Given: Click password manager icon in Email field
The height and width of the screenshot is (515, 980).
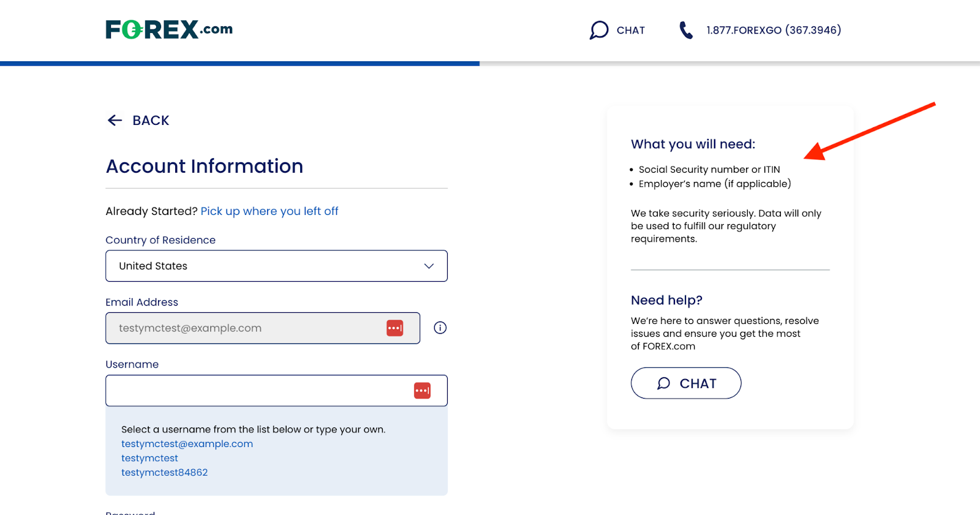Looking at the screenshot, I should tap(395, 328).
